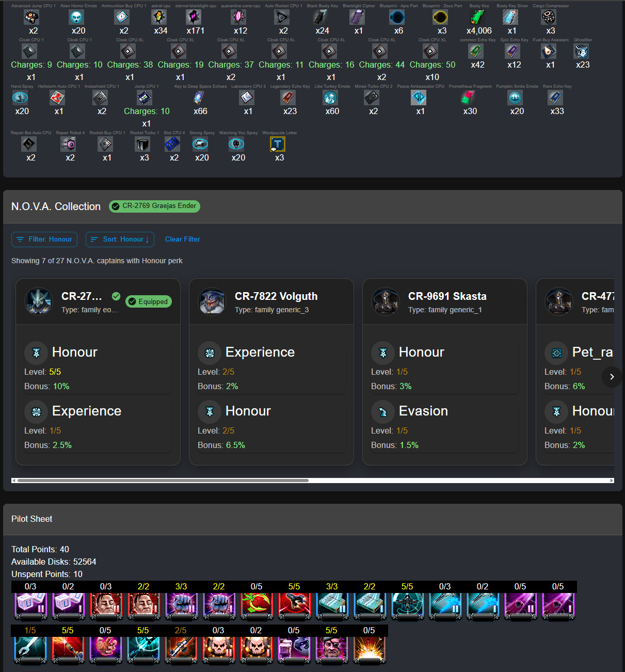Click the Mines-Turbo CPU 2 icon
Viewport: 625px width, 672px height.
coord(372,98)
